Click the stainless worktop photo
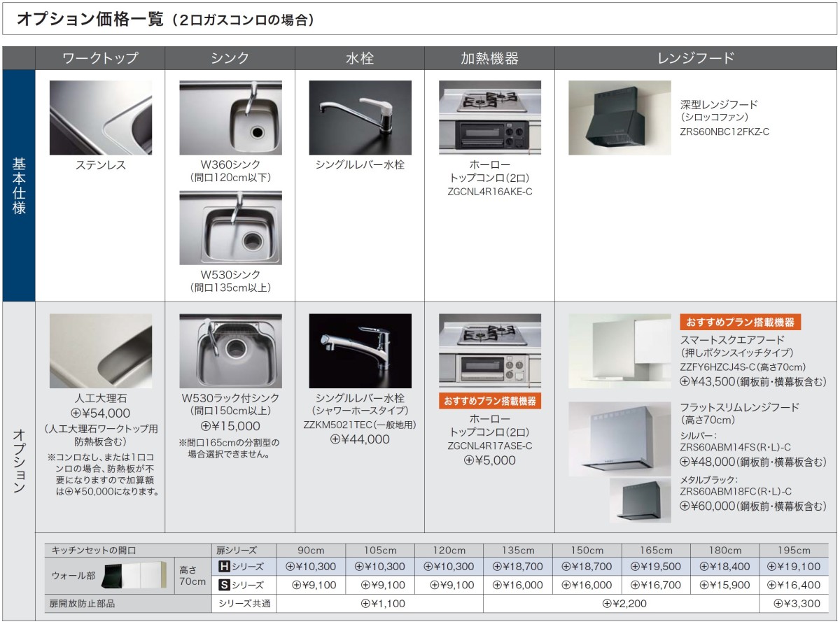Screen dimensions: 840x624 pyautogui.click(x=100, y=118)
